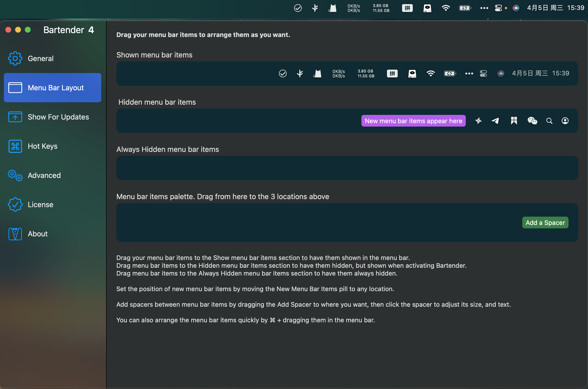Select three-dots Bartender icon in Shown items
This screenshot has height=389, width=588.
(x=469, y=74)
